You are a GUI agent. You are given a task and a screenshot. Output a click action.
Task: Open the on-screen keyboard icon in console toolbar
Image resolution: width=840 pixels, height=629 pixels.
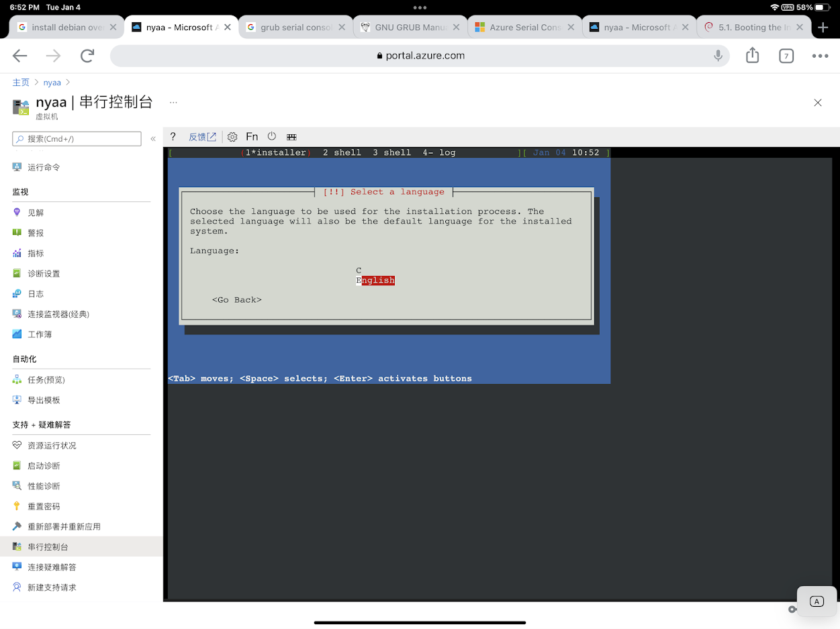pos(291,136)
